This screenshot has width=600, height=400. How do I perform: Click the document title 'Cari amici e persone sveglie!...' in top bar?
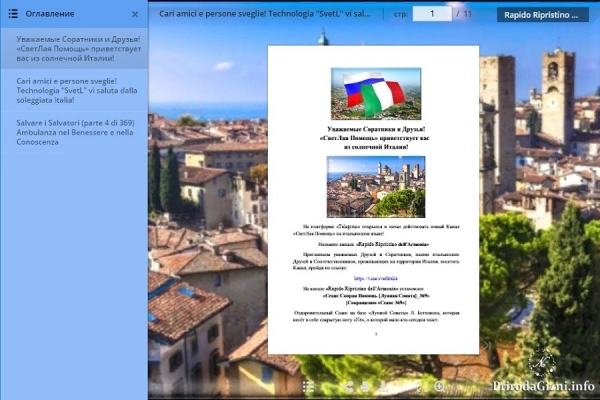(x=264, y=14)
